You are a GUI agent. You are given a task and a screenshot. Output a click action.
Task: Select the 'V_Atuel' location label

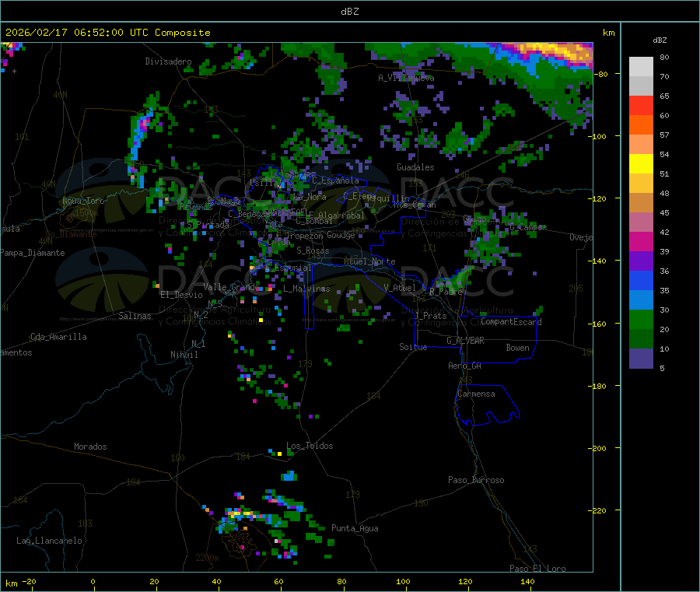[400, 288]
